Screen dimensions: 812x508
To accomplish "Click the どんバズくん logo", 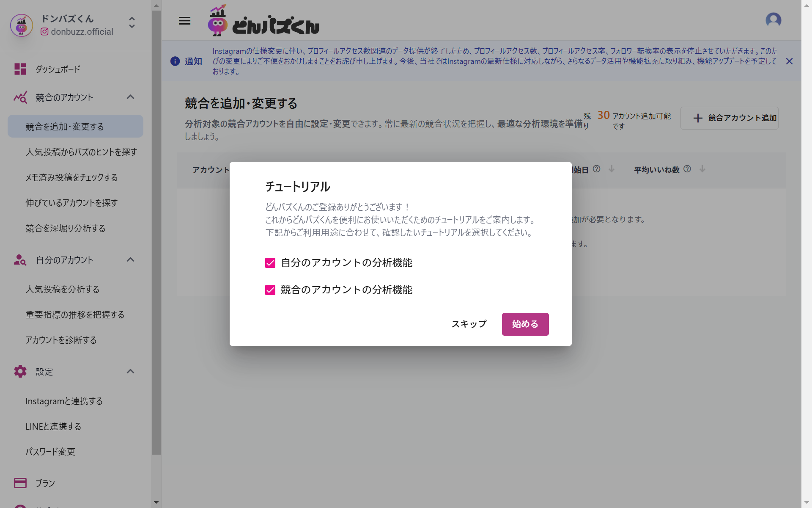I will point(263,21).
